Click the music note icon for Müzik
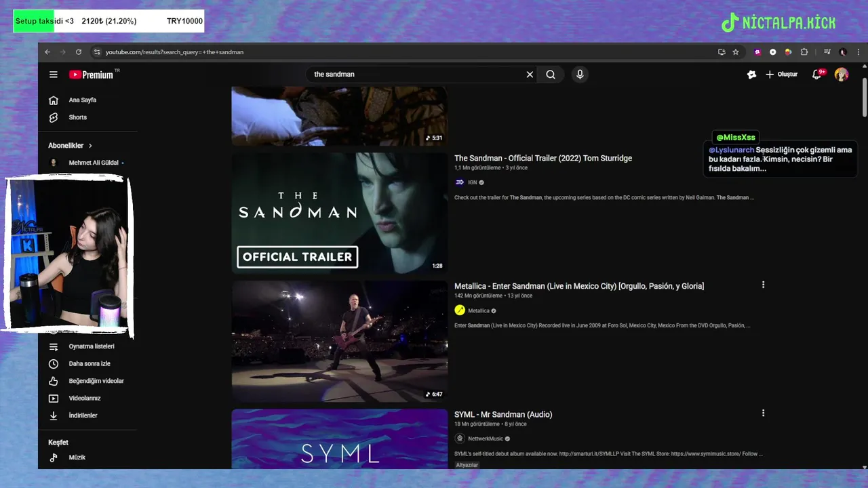 point(54,457)
